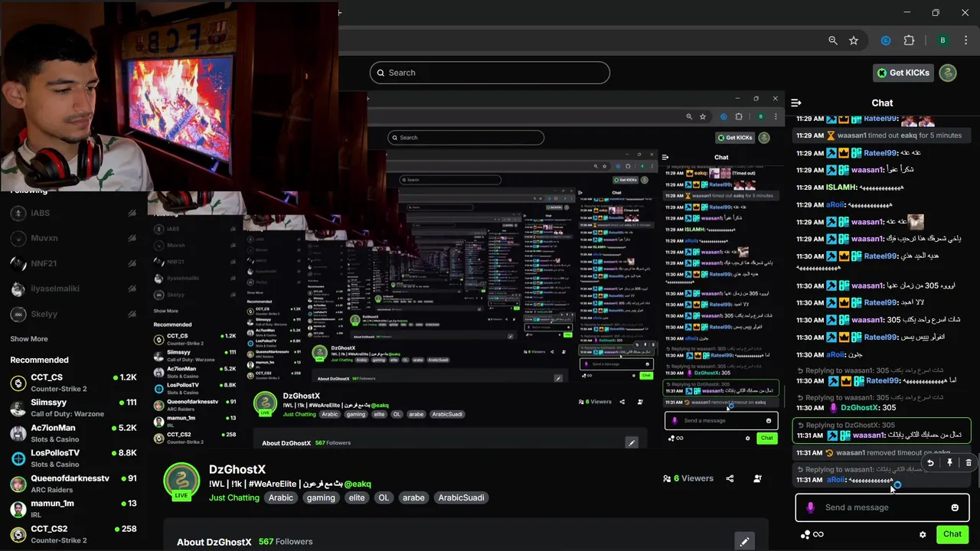Click the channel points bubbles icon
Viewport: 980px width, 551px height.
(x=804, y=535)
